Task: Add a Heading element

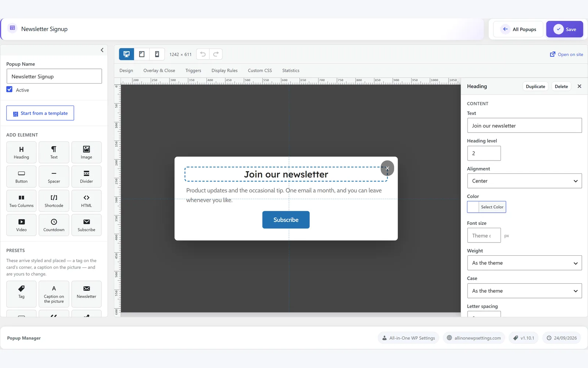Action: pyautogui.click(x=21, y=152)
